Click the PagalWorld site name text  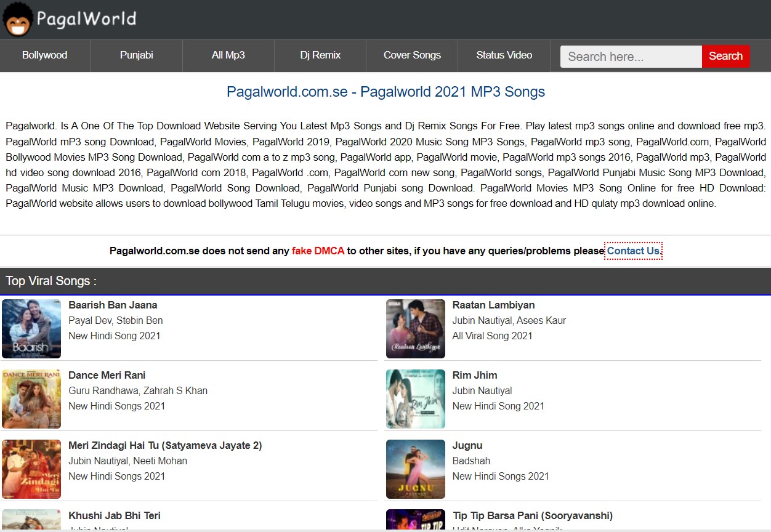86,19
